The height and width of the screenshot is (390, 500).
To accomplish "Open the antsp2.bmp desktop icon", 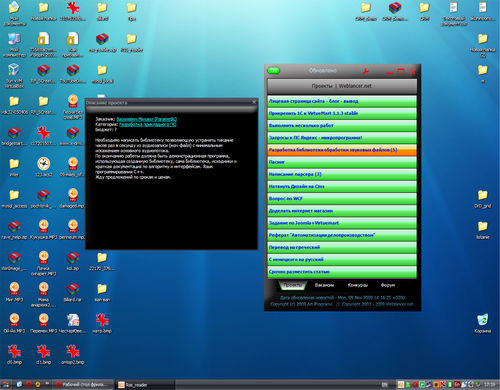I will (72, 355).
